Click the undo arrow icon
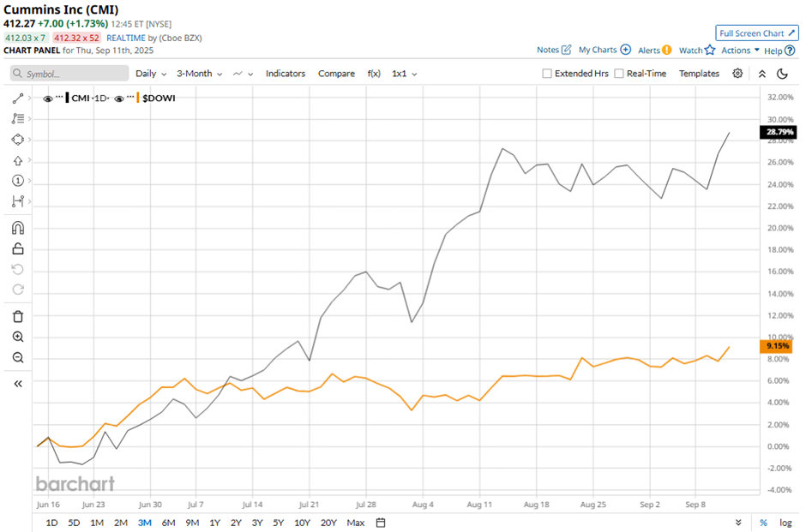This screenshot has height=532, width=806. point(17,269)
